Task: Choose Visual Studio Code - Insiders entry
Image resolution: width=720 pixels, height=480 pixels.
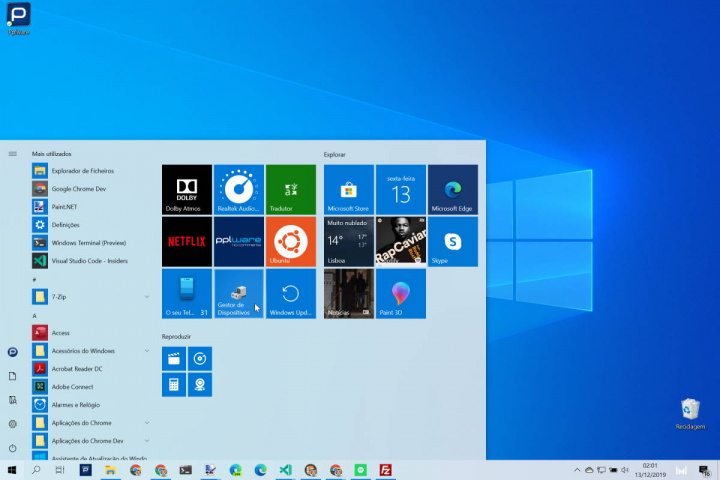Action: pyautogui.click(x=90, y=260)
